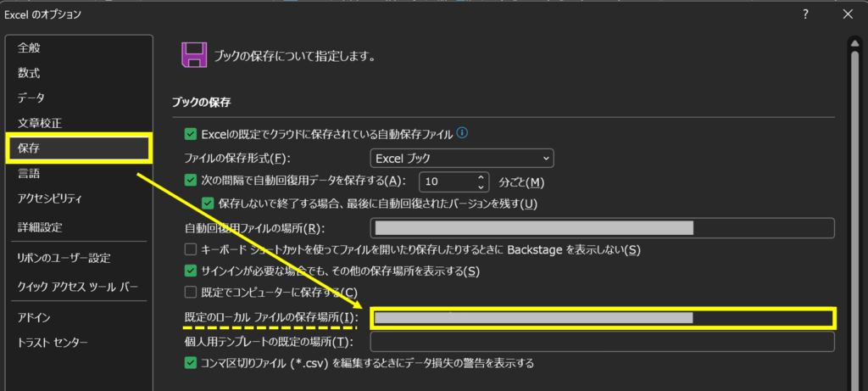Toggle Excel cloud autosave files checkbox
This screenshot has height=391, width=868.
(191, 134)
